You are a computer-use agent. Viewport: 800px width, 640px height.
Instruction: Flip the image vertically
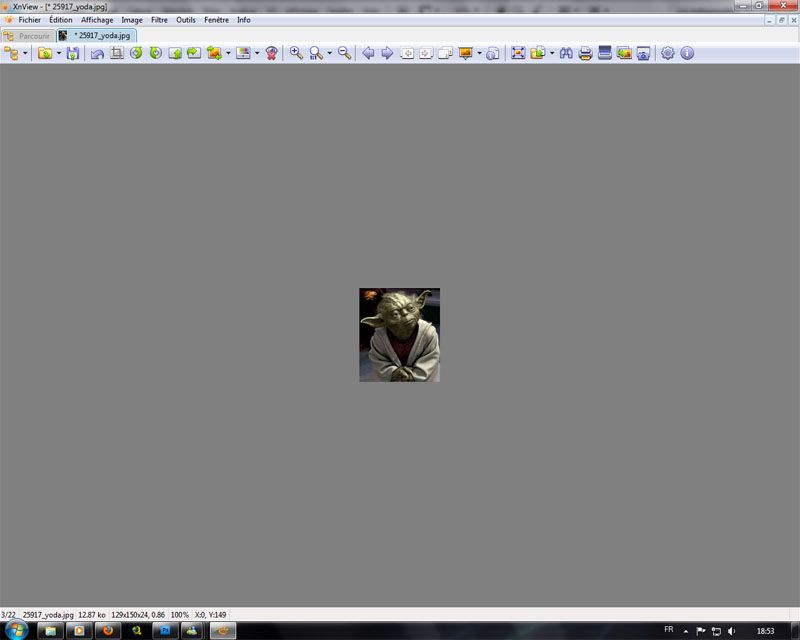click(175, 53)
